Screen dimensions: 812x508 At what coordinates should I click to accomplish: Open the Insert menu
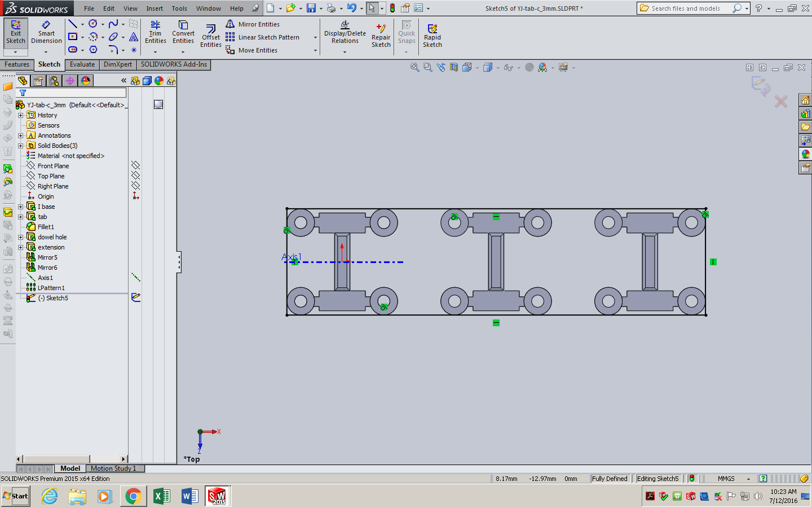click(x=155, y=8)
